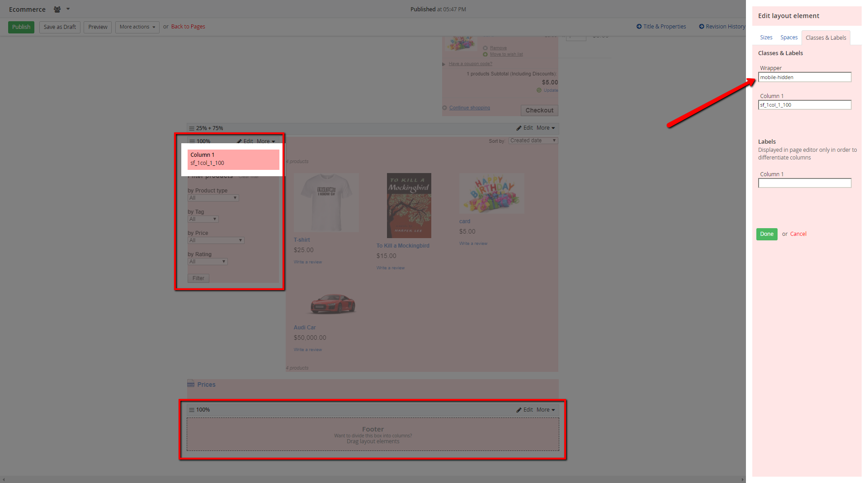Open More menu of the 25% + 75% layout

(x=545, y=128)
